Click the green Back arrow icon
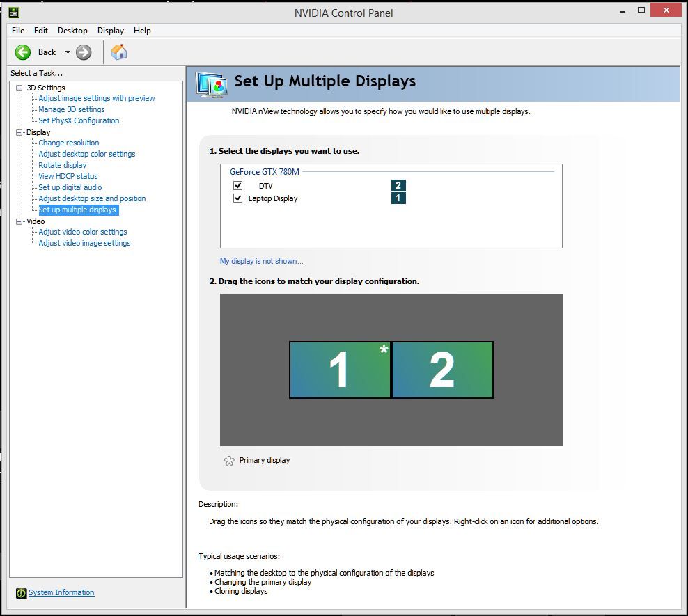 [x=23, y=52]
